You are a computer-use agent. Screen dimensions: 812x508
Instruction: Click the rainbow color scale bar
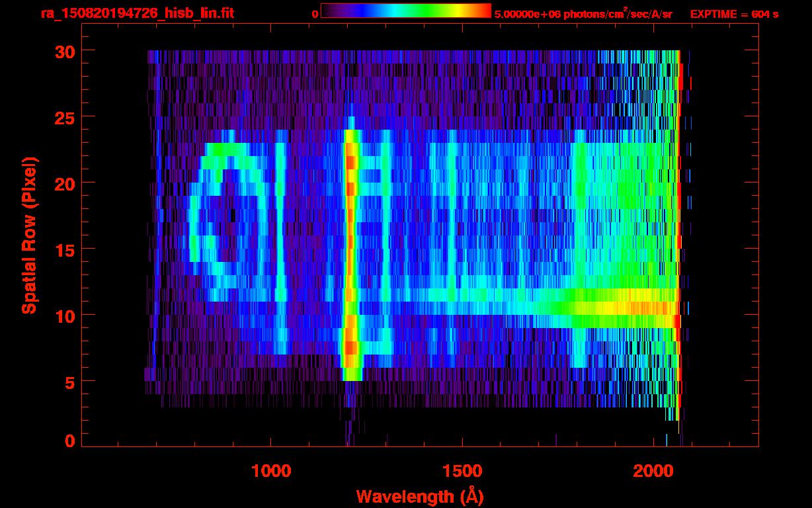coord(406,11)
